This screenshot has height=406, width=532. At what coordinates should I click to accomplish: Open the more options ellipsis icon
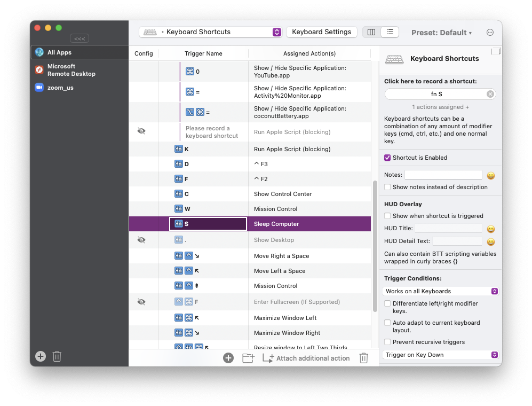pyautogui.click(x=490, y=33)
